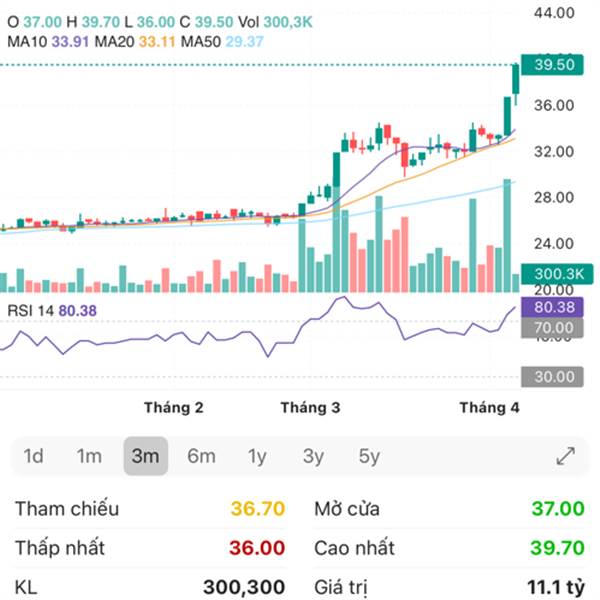This screenshot has height=600, width=600.
Task: Click the 24.00 price axis label
Action: pos(554,243)
